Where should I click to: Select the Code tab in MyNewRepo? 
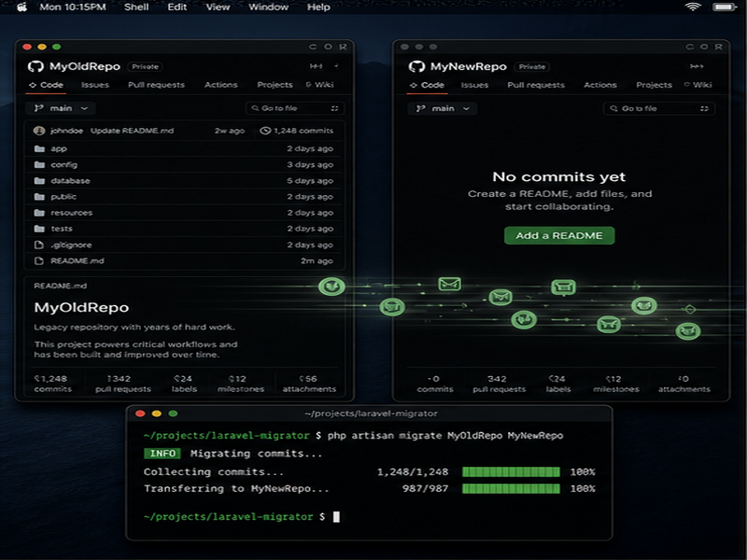point(427,85)
